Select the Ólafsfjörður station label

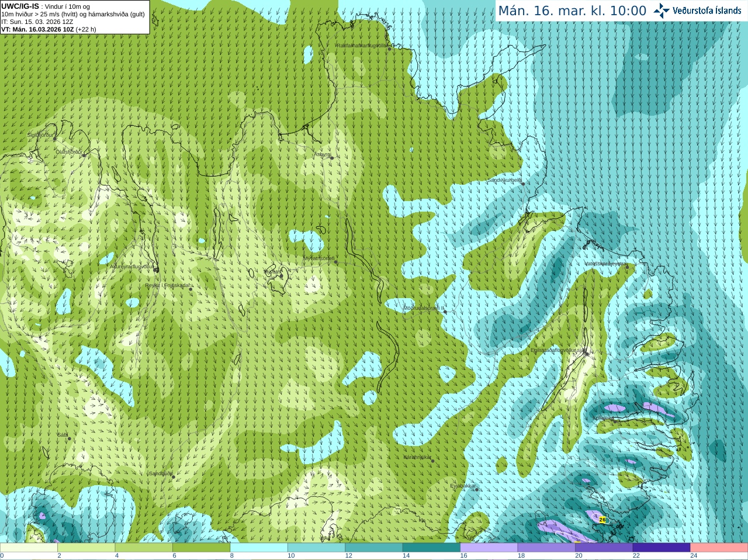[69, 152]
